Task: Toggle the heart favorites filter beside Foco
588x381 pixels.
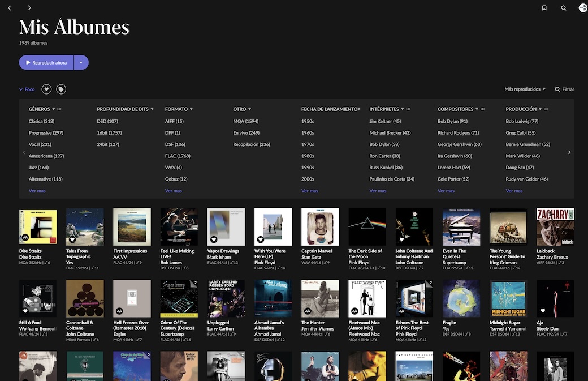Action: [46, 89]
